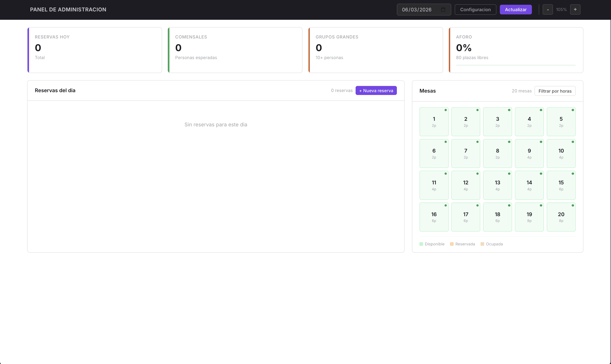
Task: Select table 17 tile
Action: [x=465, y=217]
